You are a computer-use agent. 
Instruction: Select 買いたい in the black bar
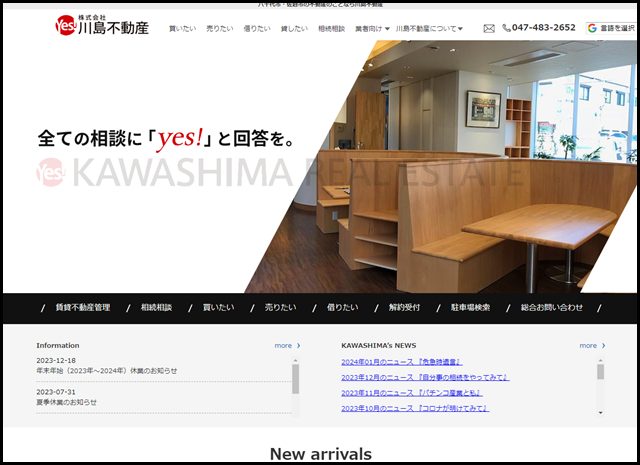click(x=219, y=308)
